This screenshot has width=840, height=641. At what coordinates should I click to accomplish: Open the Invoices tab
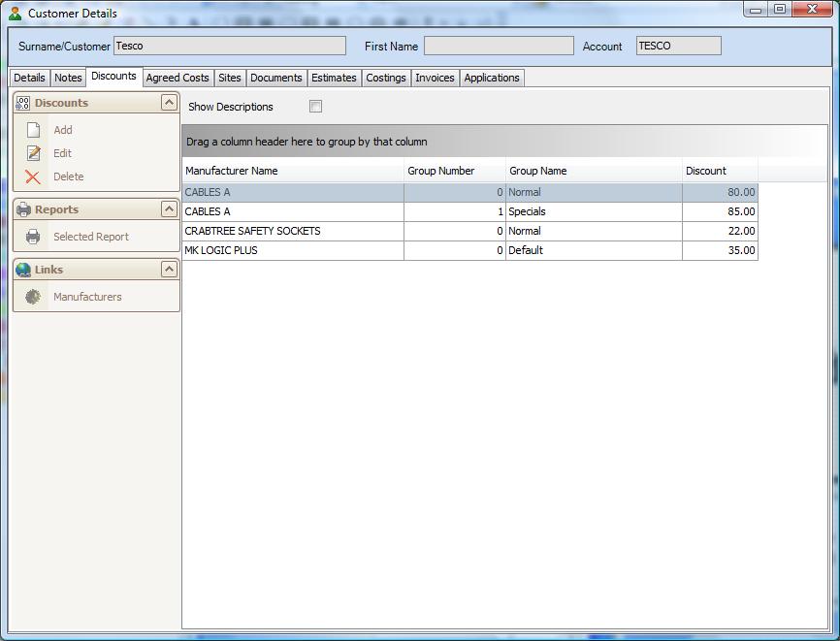435,78
